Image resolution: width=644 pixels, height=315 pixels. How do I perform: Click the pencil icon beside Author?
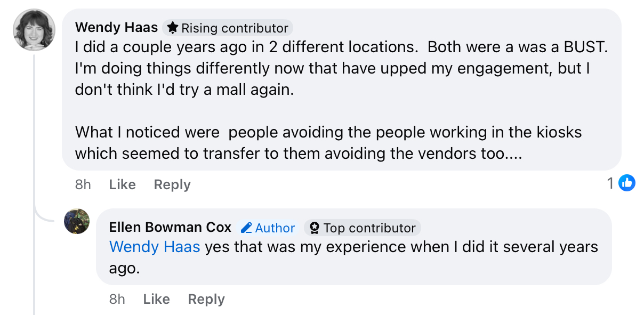click(246, 228)
